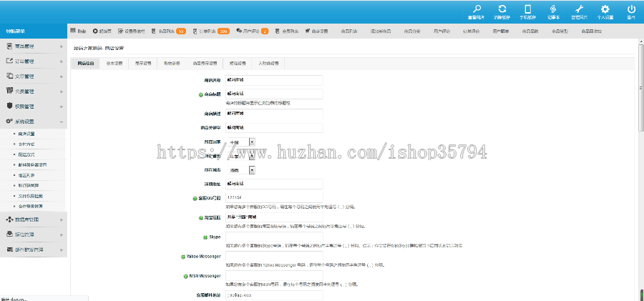644x301 pixels.
Task: Click the member list icon in the toolbar
Action: pyautogui.click(x=277, y=31)
